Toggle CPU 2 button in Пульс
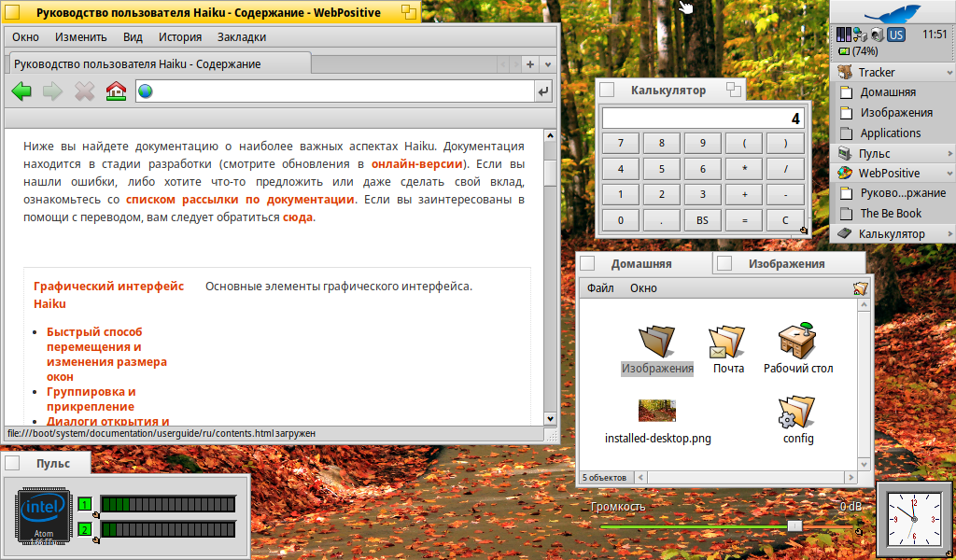This screenshot has height=560, width=956. (x=84, y=529)
